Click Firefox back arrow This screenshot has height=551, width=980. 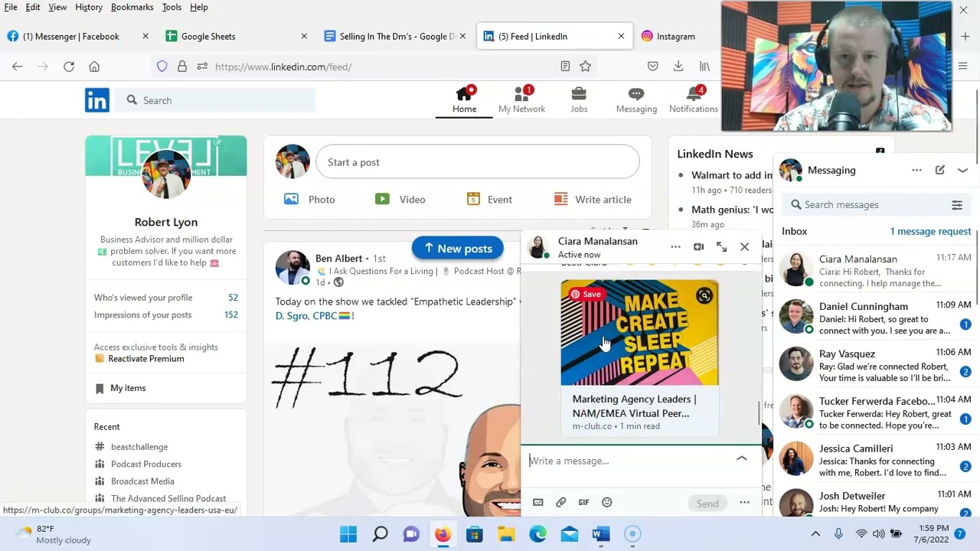pyautogui.click(x=17, y=67)
